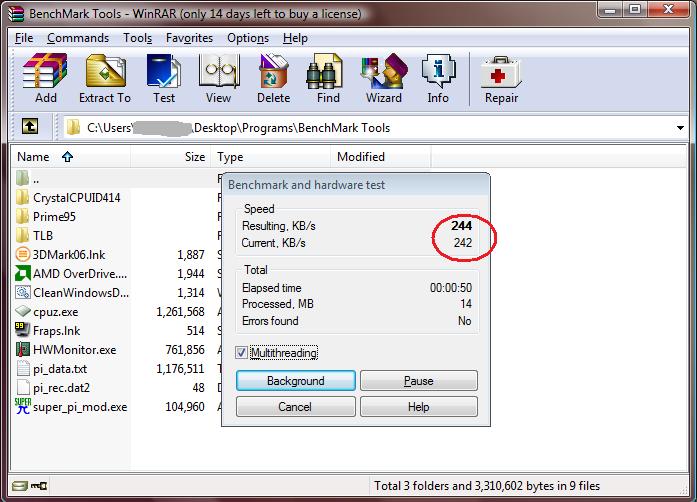Open the Help menu

tap(295, 38)
